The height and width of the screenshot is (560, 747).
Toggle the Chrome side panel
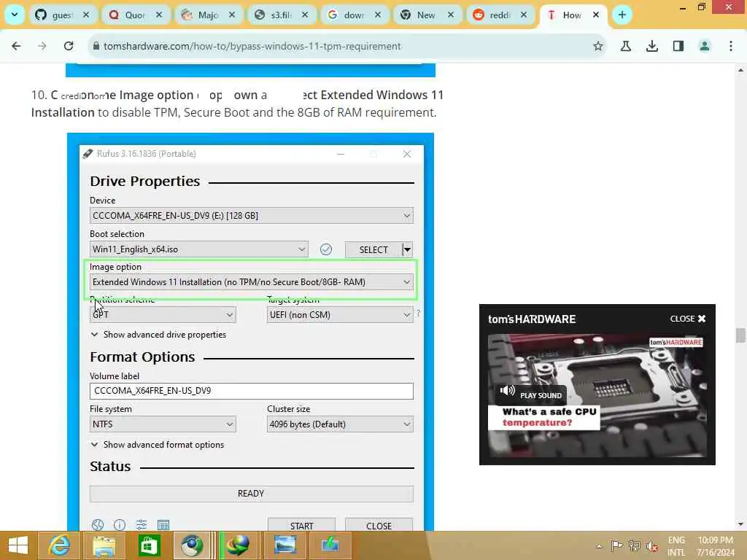678,46
